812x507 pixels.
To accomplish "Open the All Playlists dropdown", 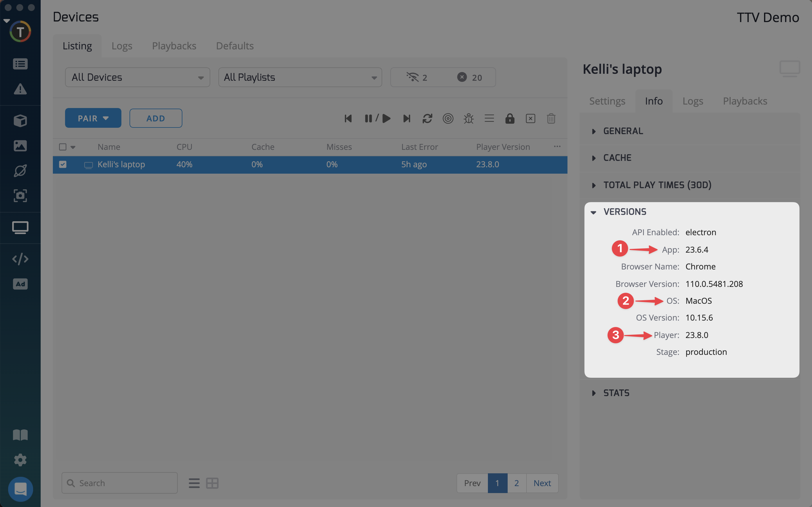I will click(x=300, y=78).
